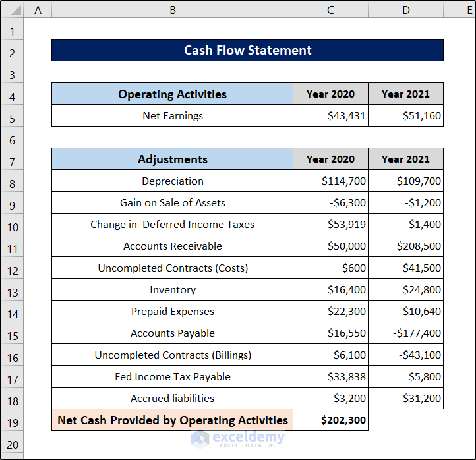Click the Depreciation label cell

[173, 181]
